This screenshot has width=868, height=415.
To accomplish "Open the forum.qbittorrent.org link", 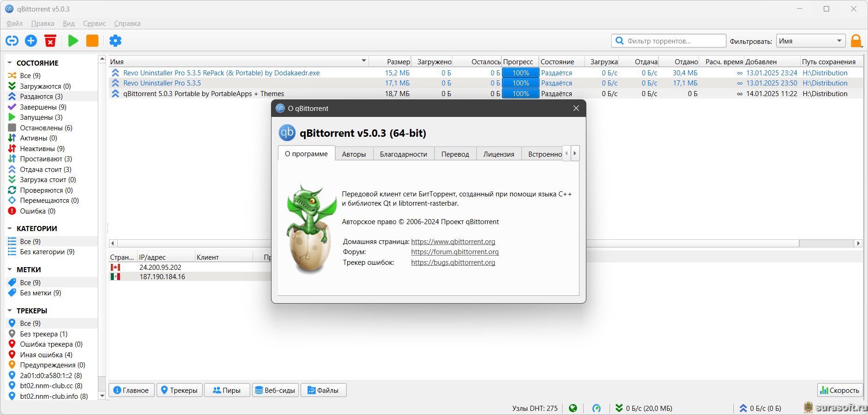I will point(455,252).
